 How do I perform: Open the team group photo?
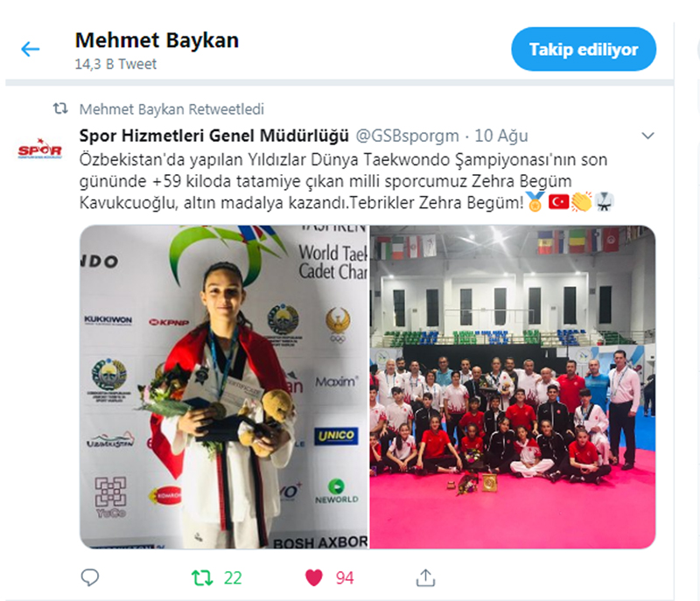tap(513, 387)
